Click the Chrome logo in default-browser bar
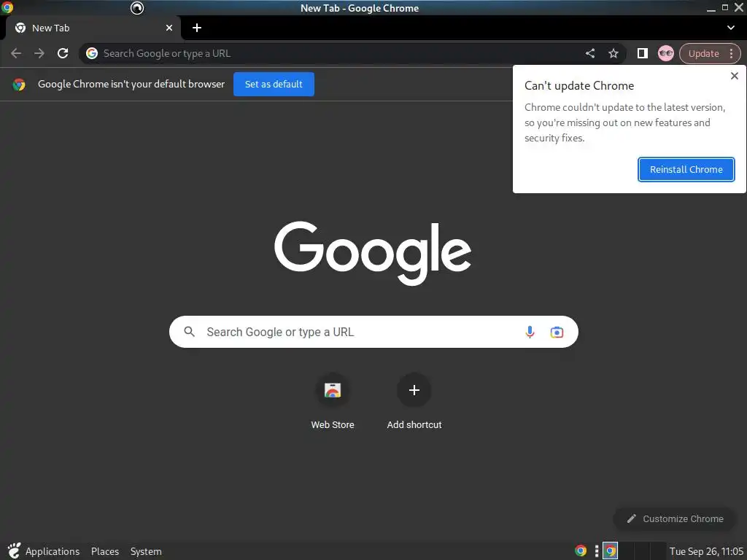 (x=19, y=85)
